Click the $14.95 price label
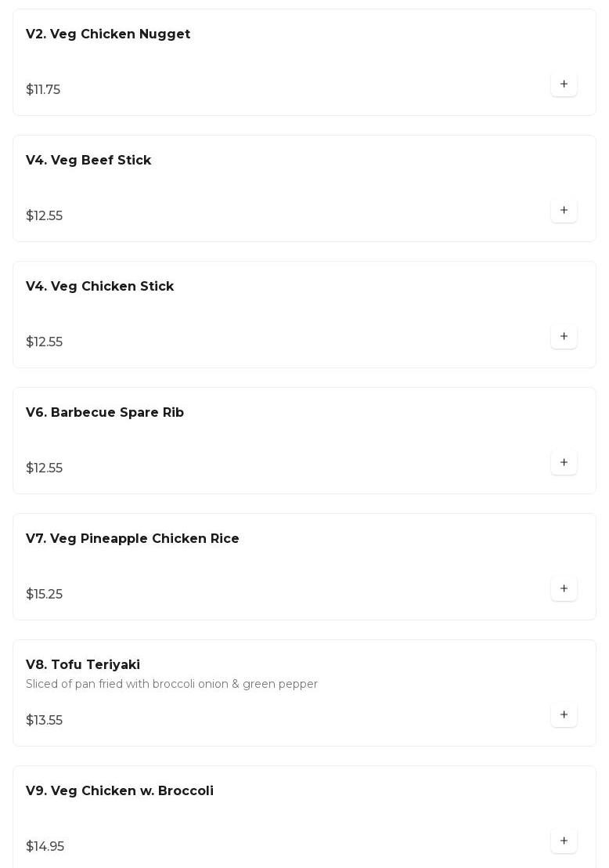 45,847
